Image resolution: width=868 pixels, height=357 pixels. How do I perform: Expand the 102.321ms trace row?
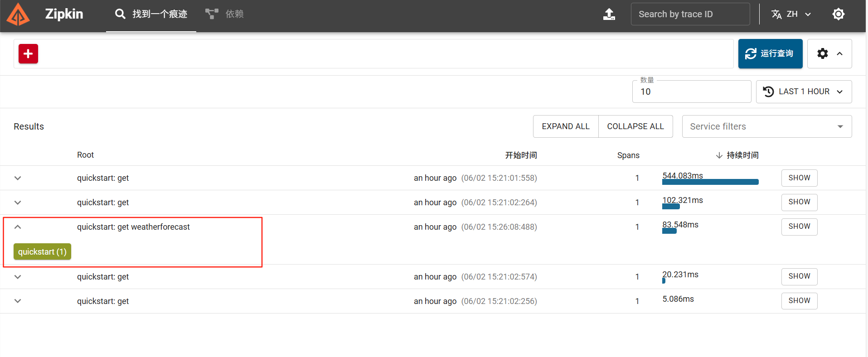[18, 203]
